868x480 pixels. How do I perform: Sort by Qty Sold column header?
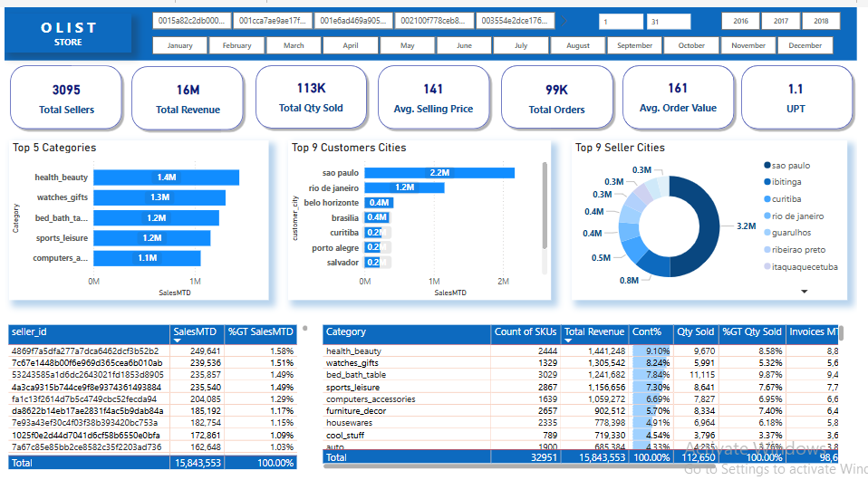coord(696,332)
